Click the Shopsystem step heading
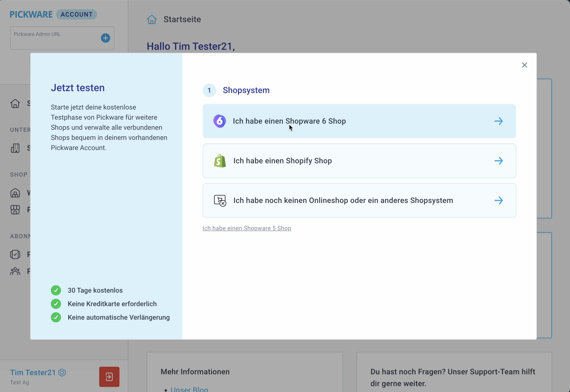 246,90
